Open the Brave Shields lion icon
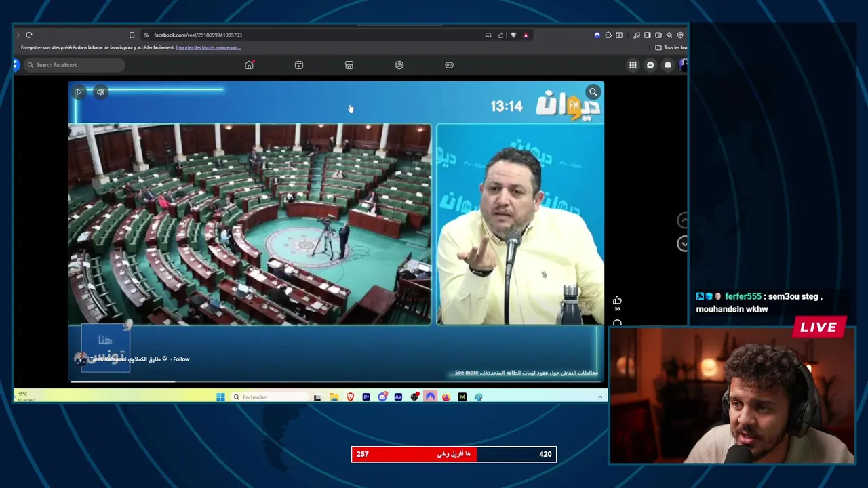Viewport: 868px width, 488px height. (x=513, y=35)
